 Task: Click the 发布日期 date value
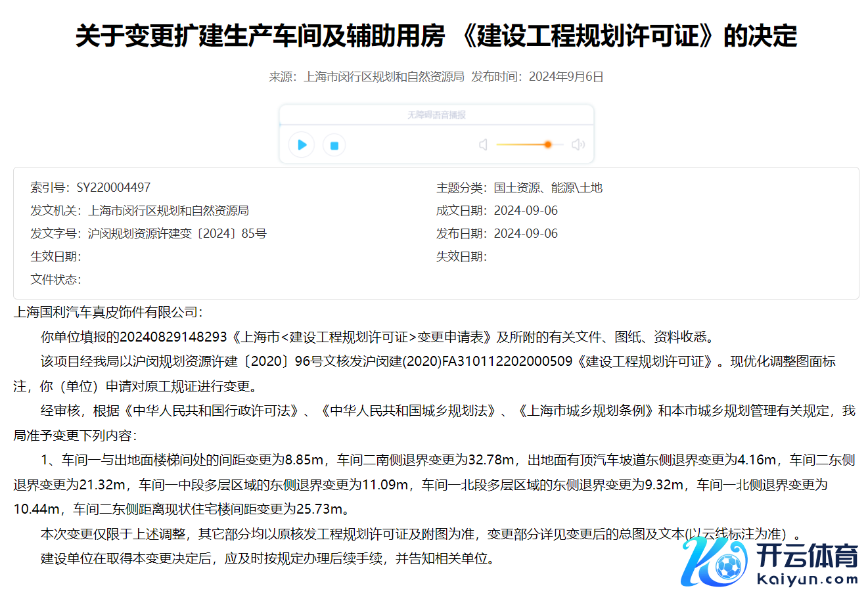(526, 234)
